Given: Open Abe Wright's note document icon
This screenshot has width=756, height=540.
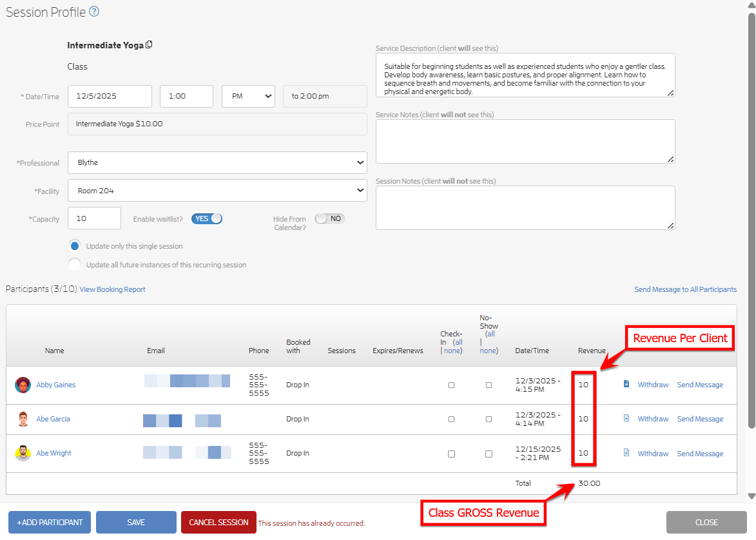Looking at the screenshot, I should (x=626, y=452).
